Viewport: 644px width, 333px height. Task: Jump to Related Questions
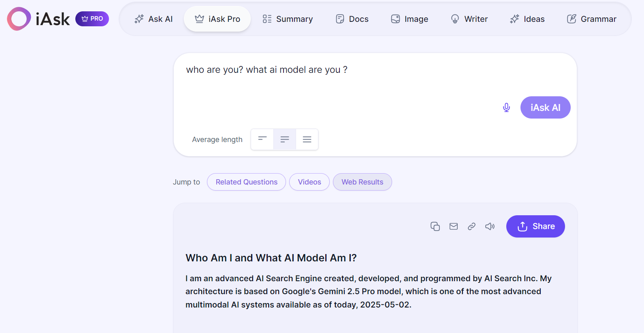(x=246, y=182)
